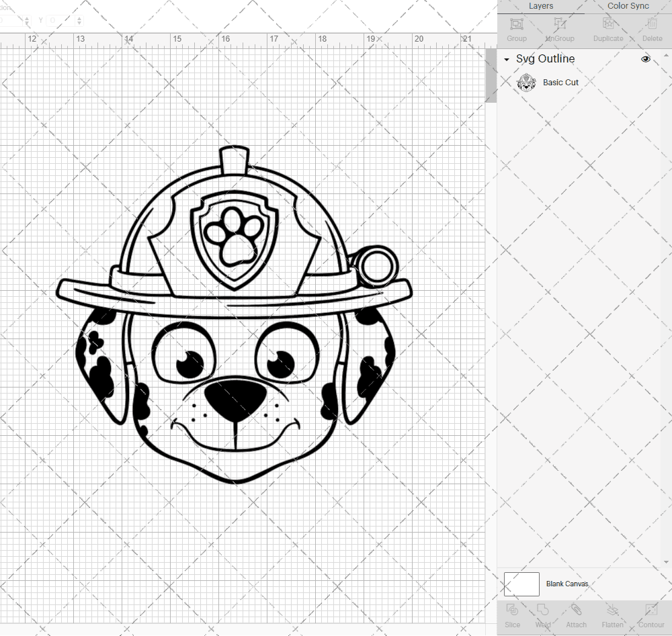This screenshot has width=672, height=636.
Task: Duplicate the selected layer
Action: click(x=608, y=24)
